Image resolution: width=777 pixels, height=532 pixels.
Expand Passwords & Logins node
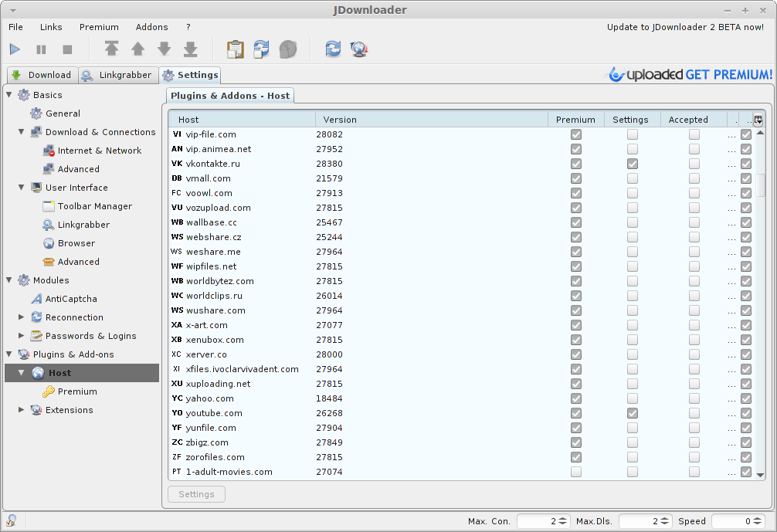pos(22,335)
